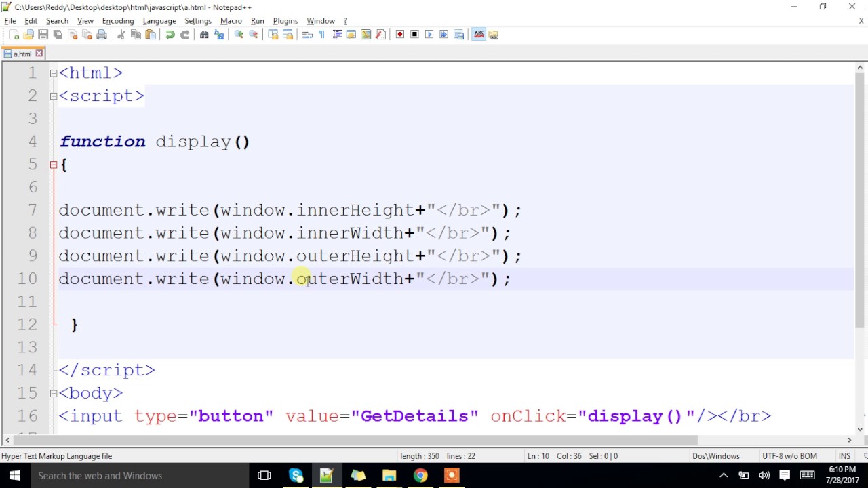Click the Paste toolbar icon
Screen dimensions: 868x488
pos(150,35)
